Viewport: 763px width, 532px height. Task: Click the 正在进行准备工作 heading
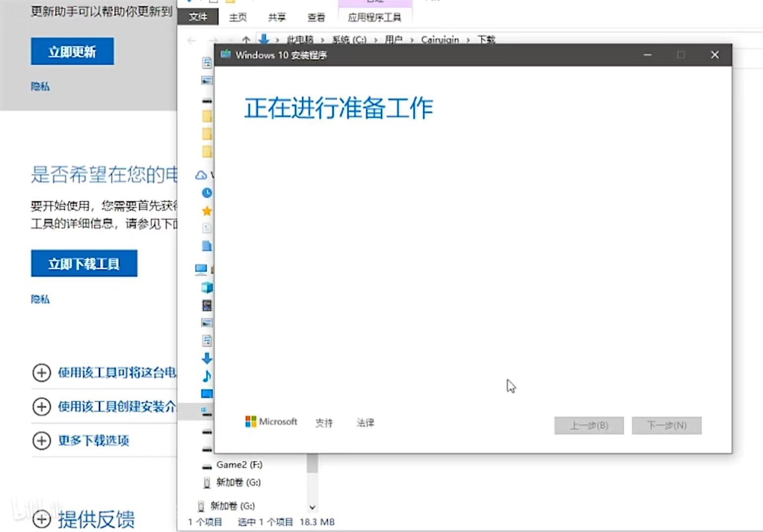tap(339, 108)
